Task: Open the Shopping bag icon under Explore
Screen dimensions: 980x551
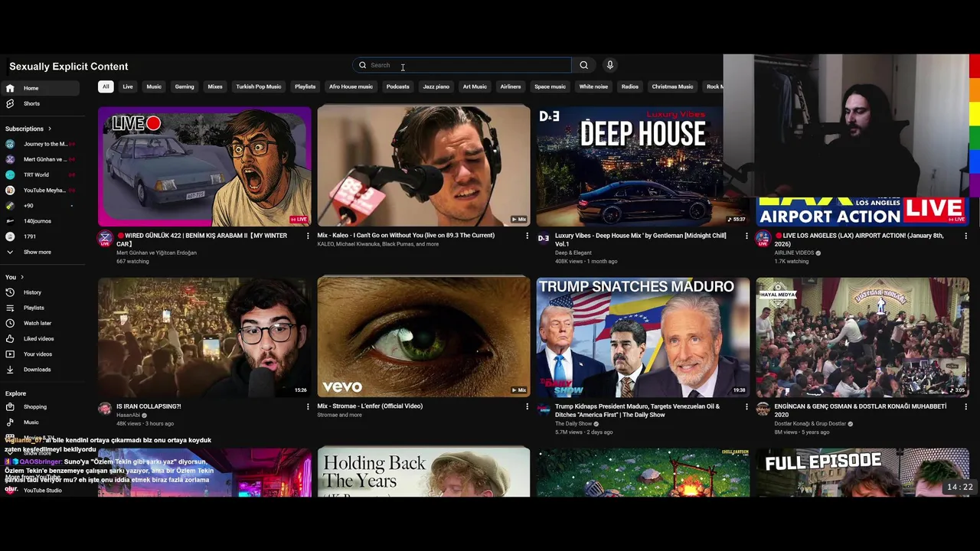Action: click(10, 407)
